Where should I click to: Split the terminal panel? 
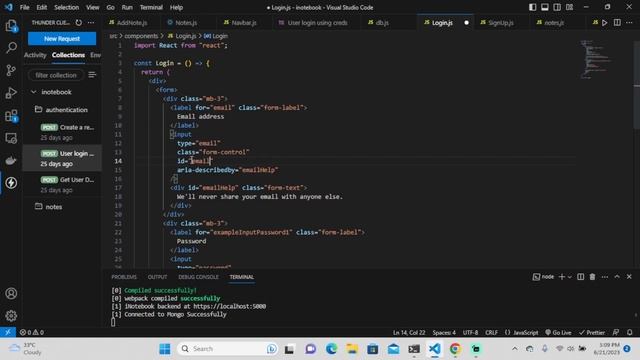[580, 277]
